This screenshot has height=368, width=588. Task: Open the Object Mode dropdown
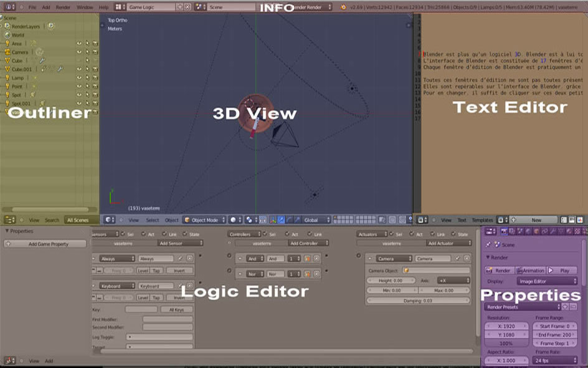click(x=205, y=220)
